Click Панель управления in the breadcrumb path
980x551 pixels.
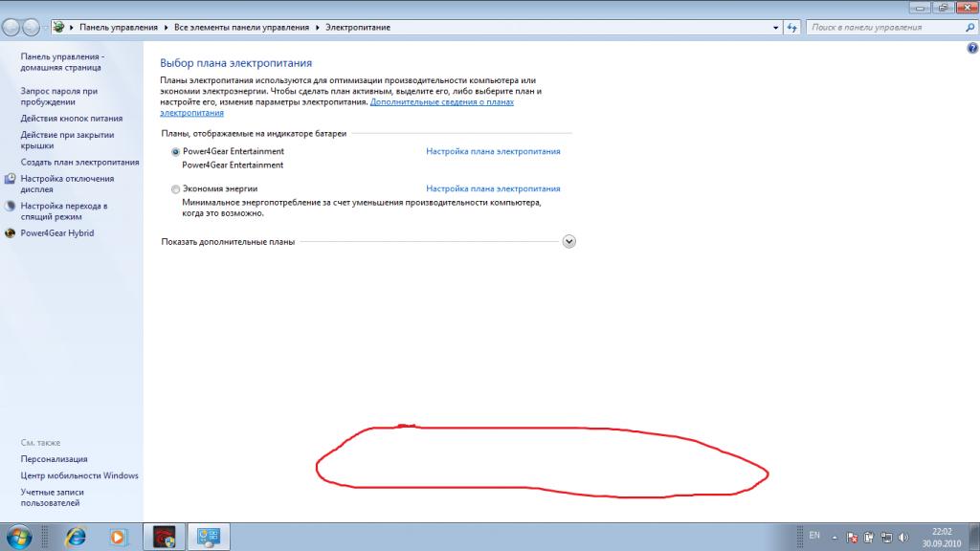tap(119, 28)
